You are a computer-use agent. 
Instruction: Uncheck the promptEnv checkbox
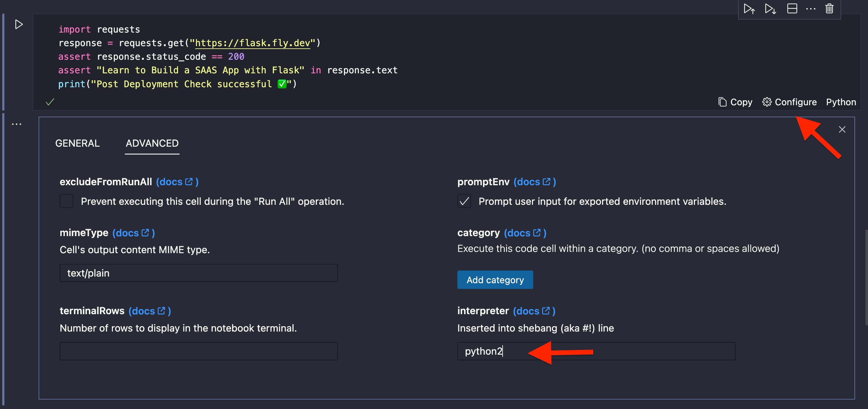click(x=464, y=201)
